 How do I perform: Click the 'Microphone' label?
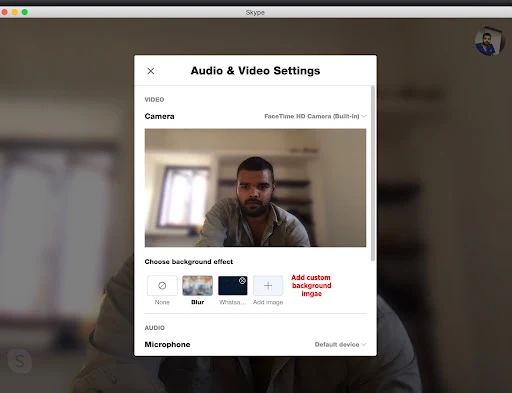tap(167, 344)
